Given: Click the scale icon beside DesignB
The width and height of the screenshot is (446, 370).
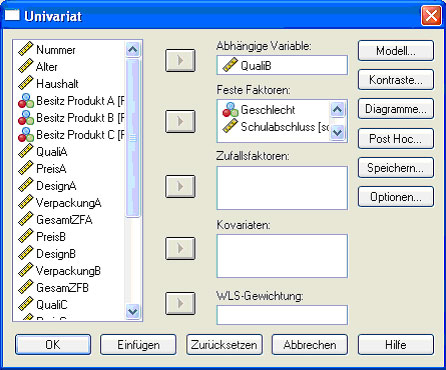Looking at the screenshot, I should pos(26,253).
